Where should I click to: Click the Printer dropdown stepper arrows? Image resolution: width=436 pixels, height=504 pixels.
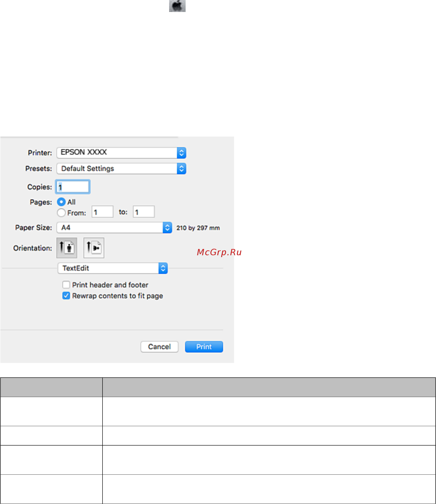[181, 153]
